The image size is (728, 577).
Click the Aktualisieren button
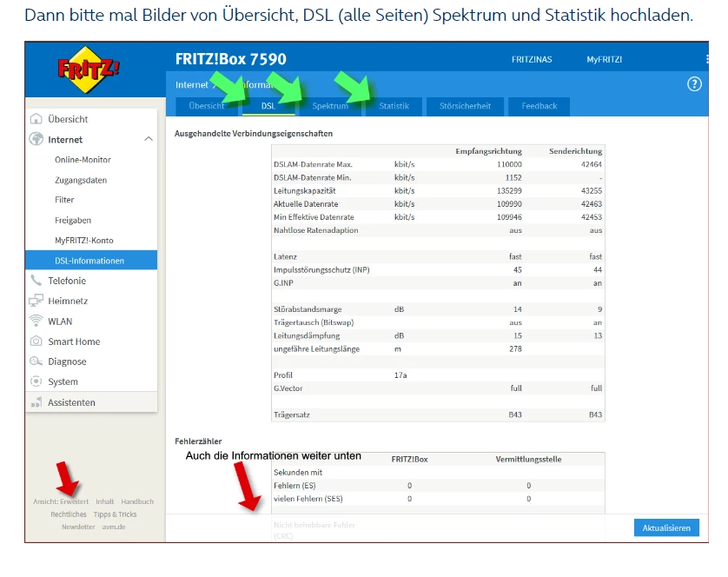(x=666, y=527)
